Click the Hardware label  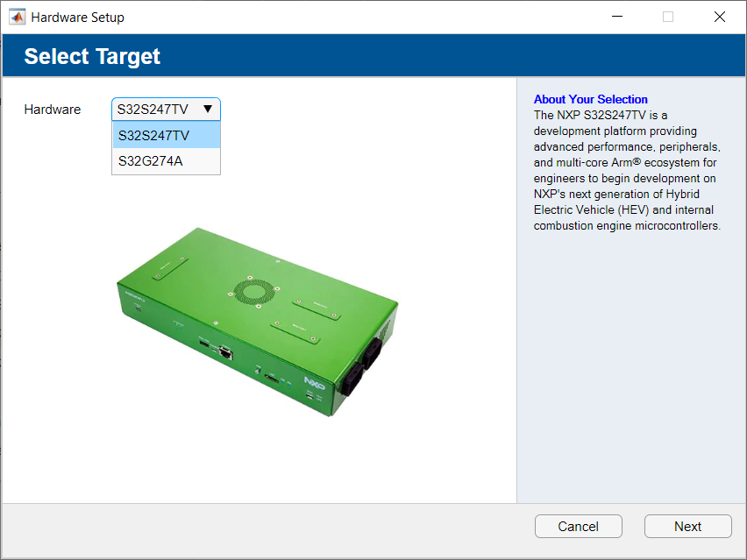[53, 109]
